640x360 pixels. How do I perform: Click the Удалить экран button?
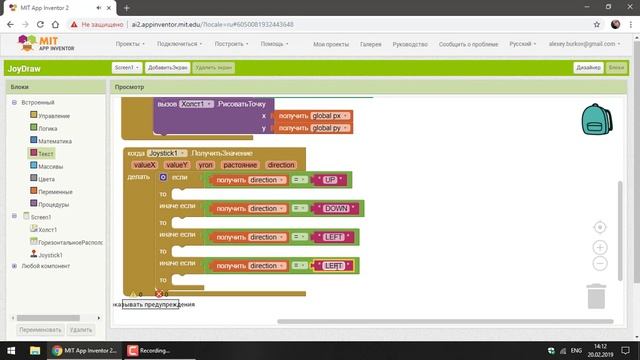213,68
